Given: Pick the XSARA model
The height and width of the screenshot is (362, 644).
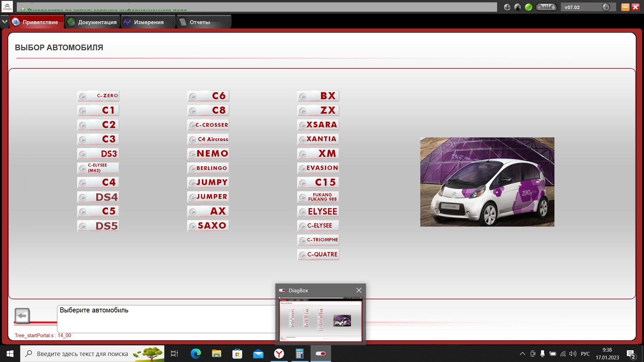Looking at the screenshot, I should [318, 125].
